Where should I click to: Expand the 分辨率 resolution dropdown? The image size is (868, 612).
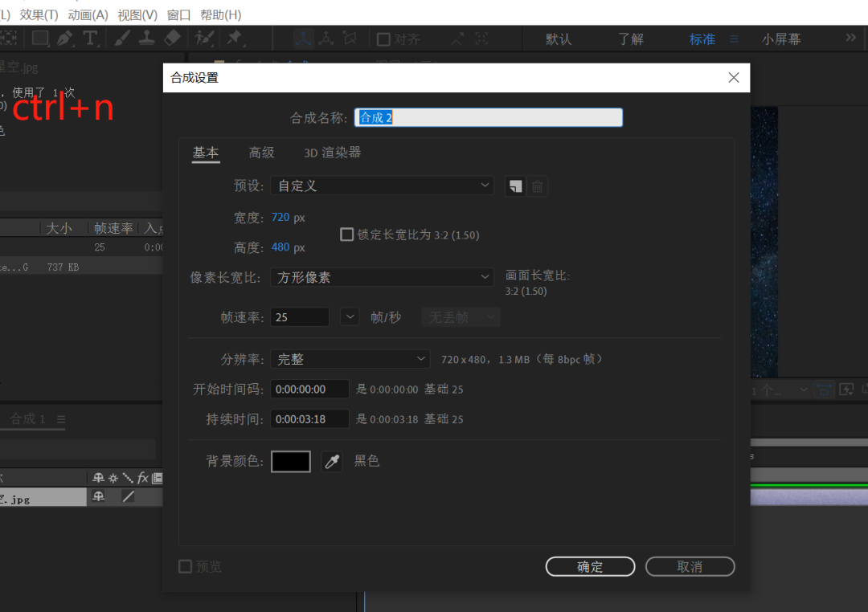(350, 359)
